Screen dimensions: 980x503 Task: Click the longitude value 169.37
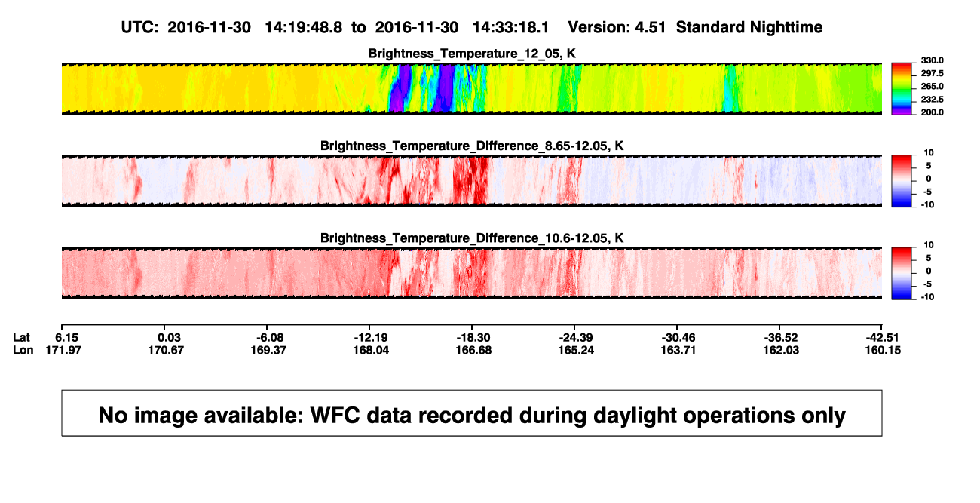(x=269, y=350)
